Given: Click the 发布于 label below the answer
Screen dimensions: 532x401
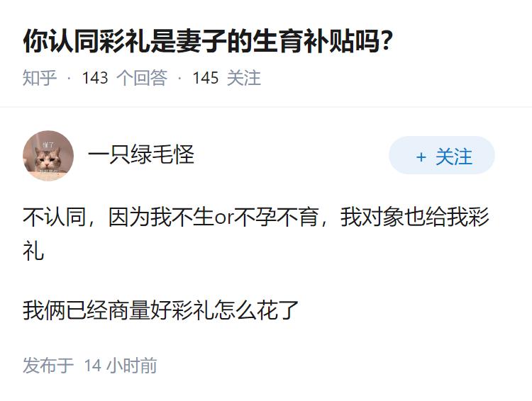Looking at the screenshot, I should [x=48, y=366].
